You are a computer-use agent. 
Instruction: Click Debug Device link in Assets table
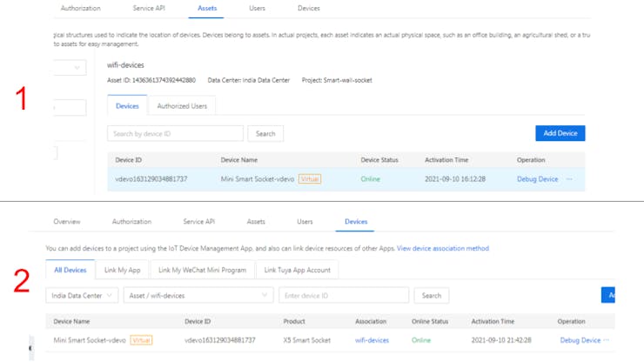point(537,179)
